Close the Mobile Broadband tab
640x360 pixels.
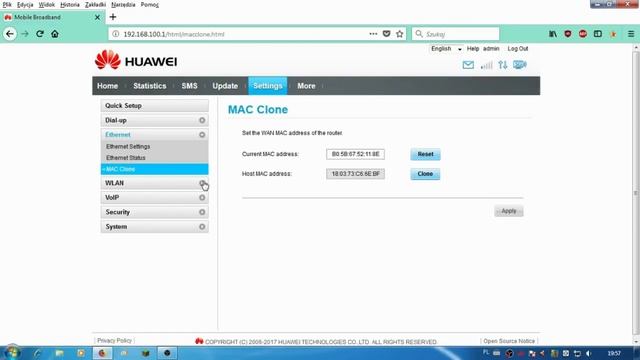[x=97, y=17]
